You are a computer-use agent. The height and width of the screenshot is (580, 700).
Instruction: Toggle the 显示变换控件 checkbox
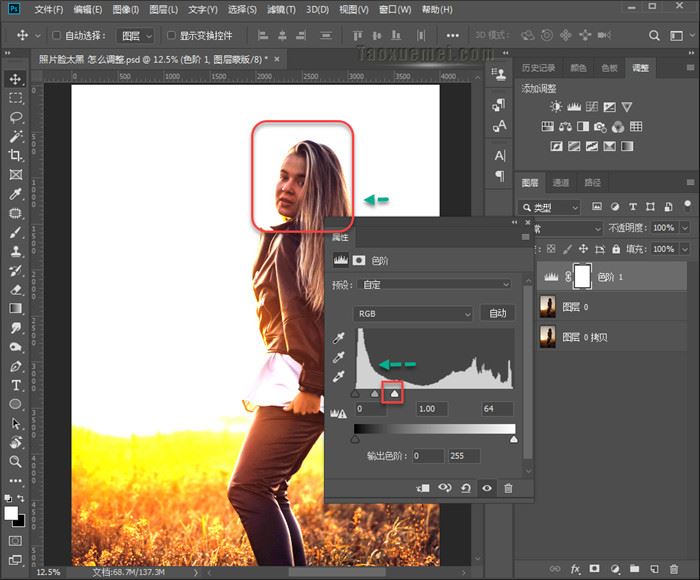click(171, 36)
